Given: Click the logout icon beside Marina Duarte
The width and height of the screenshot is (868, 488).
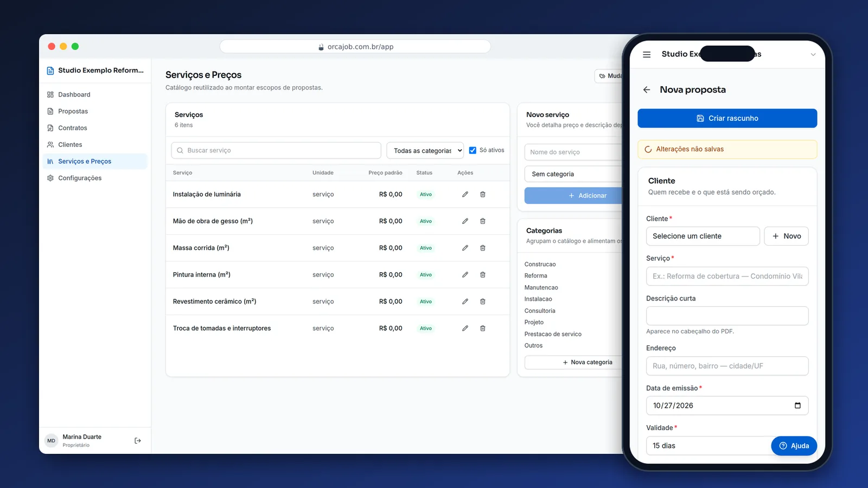Looking at the screenshot, I should (x=138, y=441).
